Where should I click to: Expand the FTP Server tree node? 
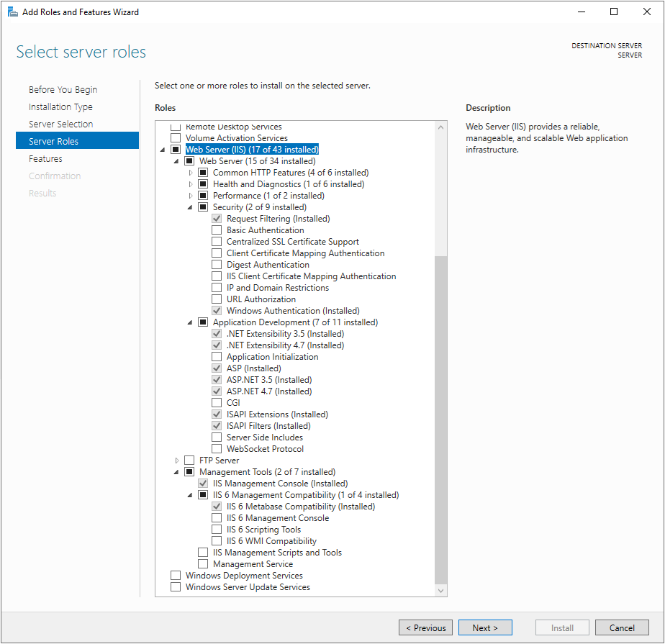tap(177, 461)
